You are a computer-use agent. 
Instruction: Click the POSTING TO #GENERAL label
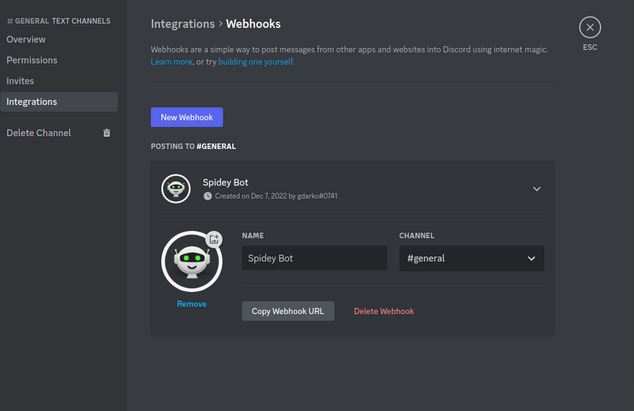coord(193,146)
